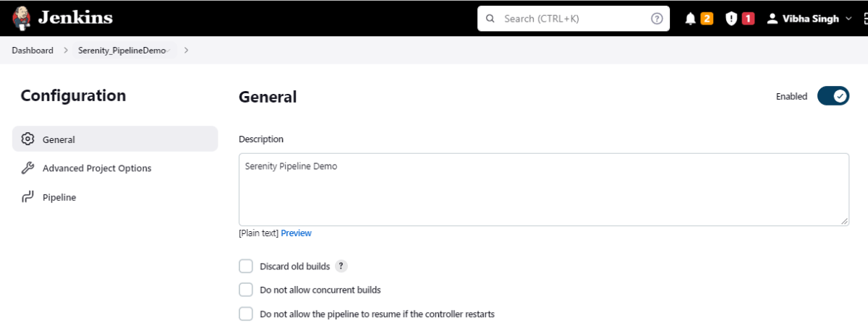Open the security warnings shield icon
The width and height of the screenshot is (868, 328).
click(731, 19)
